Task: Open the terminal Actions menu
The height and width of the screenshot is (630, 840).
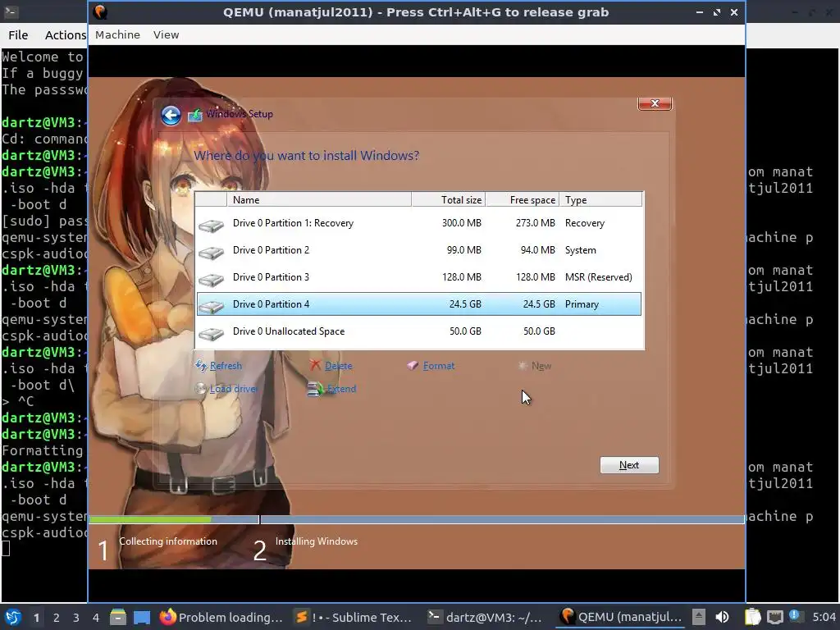Action: 66,35
